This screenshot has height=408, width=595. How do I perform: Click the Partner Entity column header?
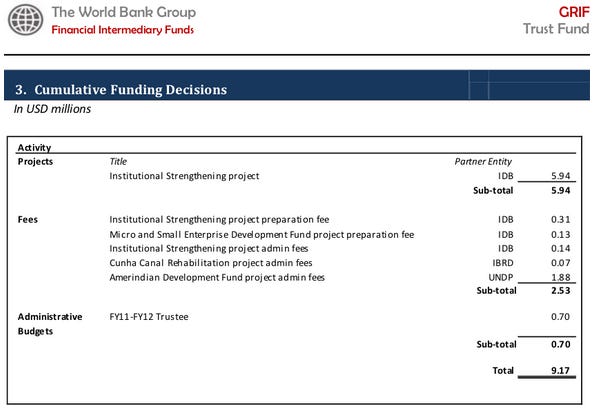(483, 162)
